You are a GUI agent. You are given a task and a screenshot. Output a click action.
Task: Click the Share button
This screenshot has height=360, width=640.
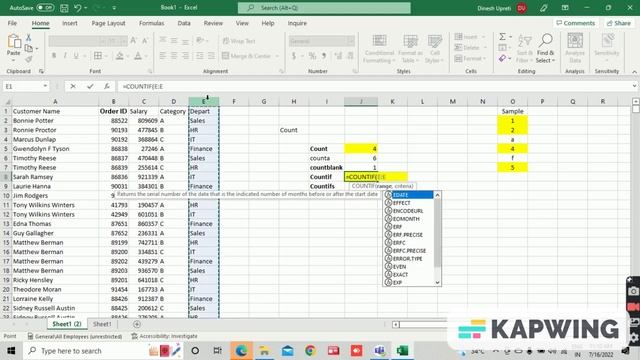click(619, 23)
